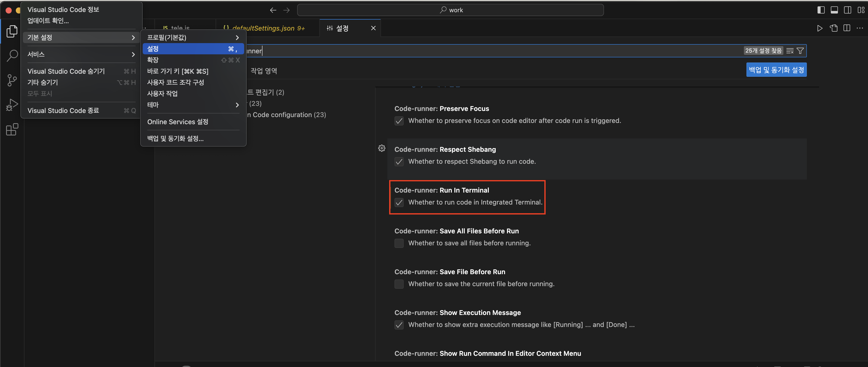The width and height of the screenshot is (868, 367).
Task: Open settings JSON file icon
Action: coord(834,28)
